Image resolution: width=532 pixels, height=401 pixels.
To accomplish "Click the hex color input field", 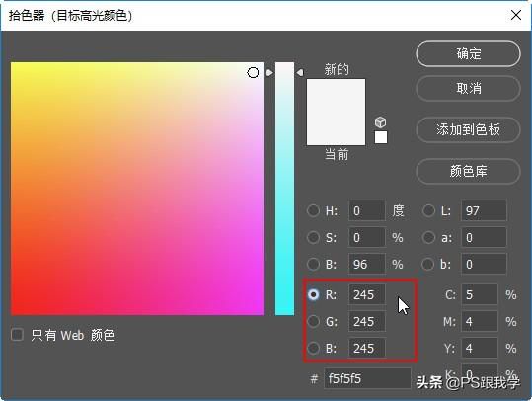I will (367, 378).
